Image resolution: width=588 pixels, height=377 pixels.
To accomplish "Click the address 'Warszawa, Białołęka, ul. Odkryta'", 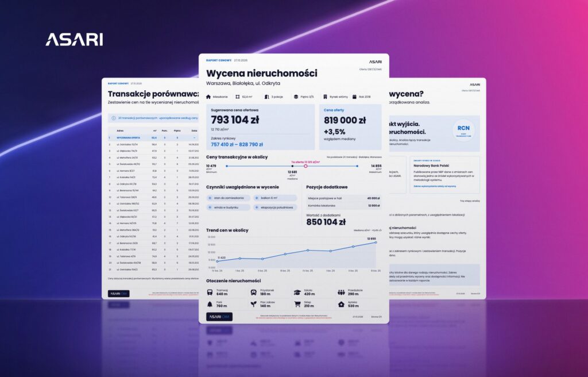I will [243, 83].
